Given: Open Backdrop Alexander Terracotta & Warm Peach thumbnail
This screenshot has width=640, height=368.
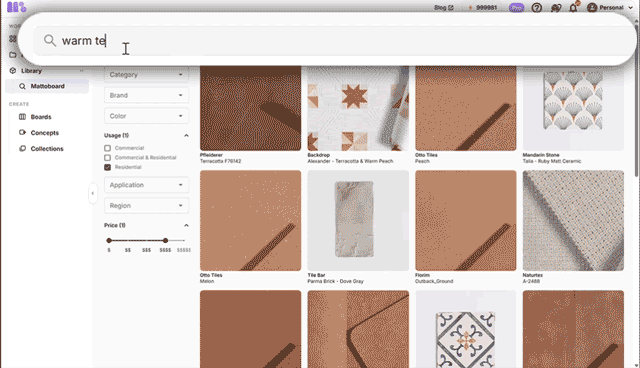Looking at the screenshot, I should click(358, 108).
